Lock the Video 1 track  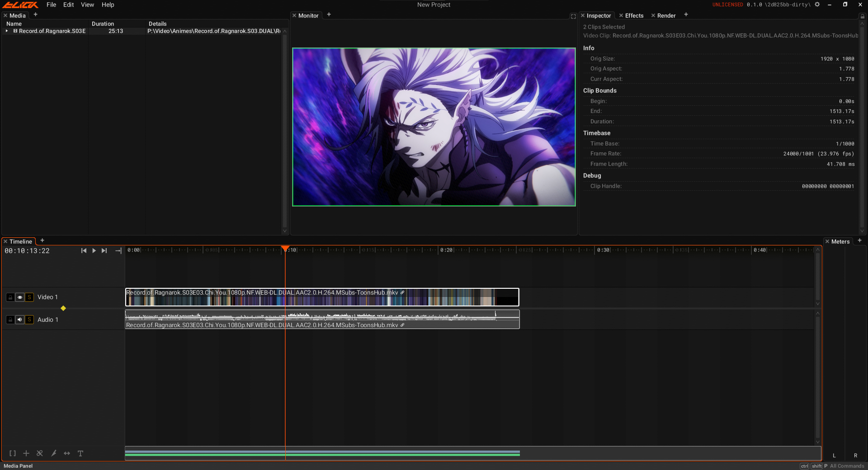10,297
